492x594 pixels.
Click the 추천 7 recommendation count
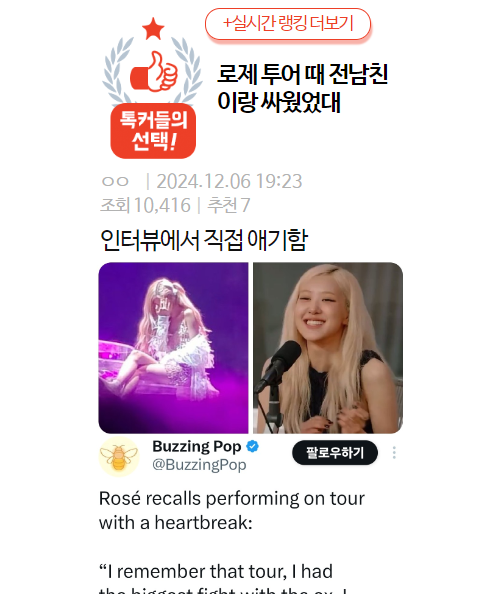pos(228,205)
